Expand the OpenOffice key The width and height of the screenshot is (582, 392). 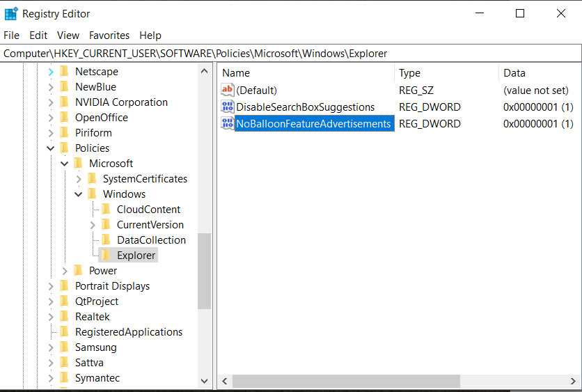pyautogui.click(x=51, y=118)
